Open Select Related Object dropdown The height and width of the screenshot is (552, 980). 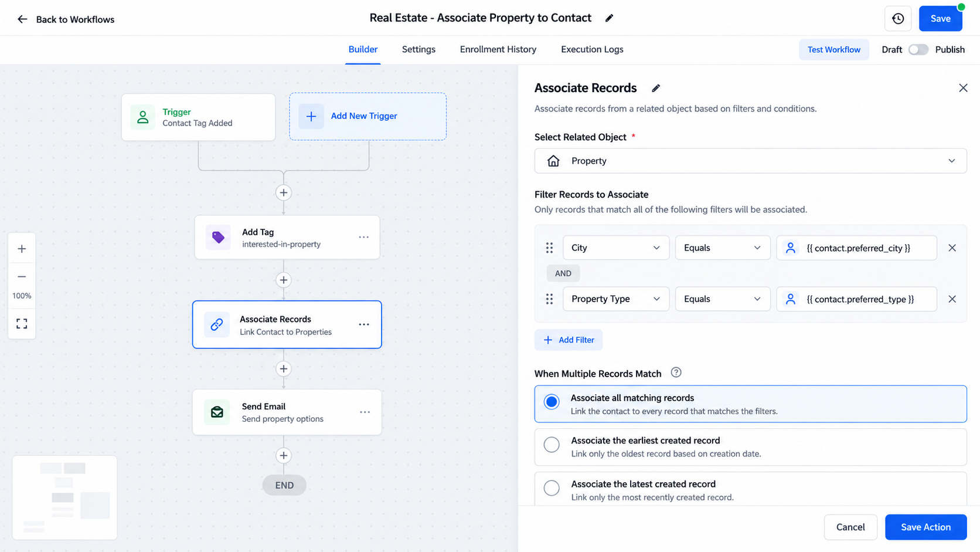pos(750,161)
